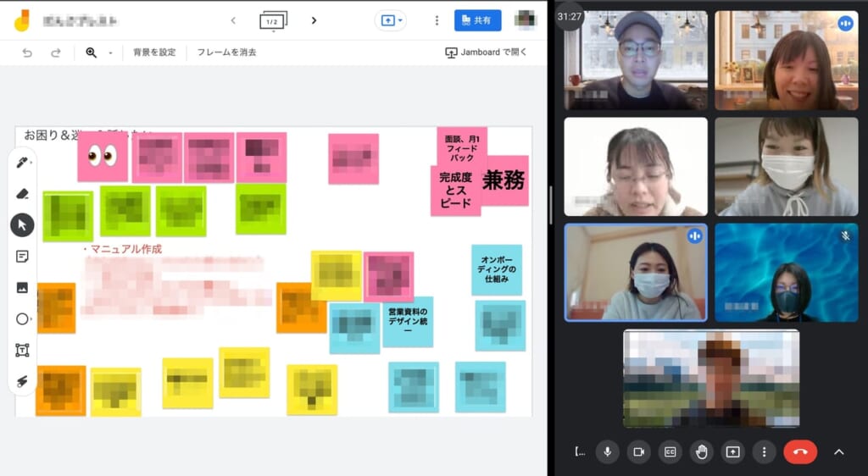Open the account avatar menu
This screenshot has width=868, height=476.
[526, 19]
